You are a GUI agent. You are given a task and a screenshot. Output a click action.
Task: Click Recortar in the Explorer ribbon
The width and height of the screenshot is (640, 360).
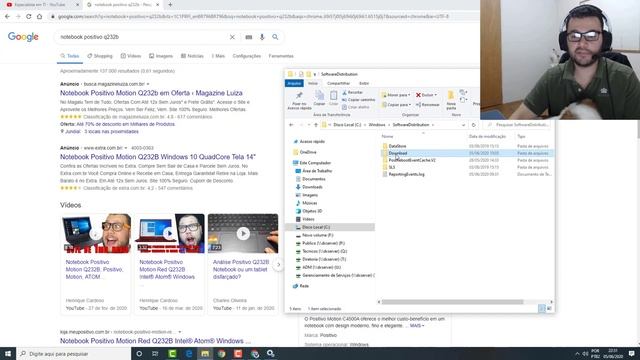pyautogui.click(x=352, y=93)
